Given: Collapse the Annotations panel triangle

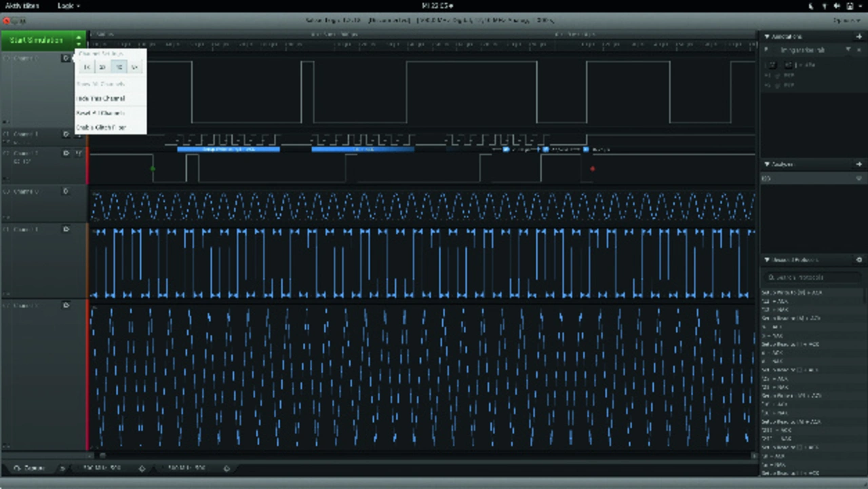Looking at the screenshot, I should (767, 36).
